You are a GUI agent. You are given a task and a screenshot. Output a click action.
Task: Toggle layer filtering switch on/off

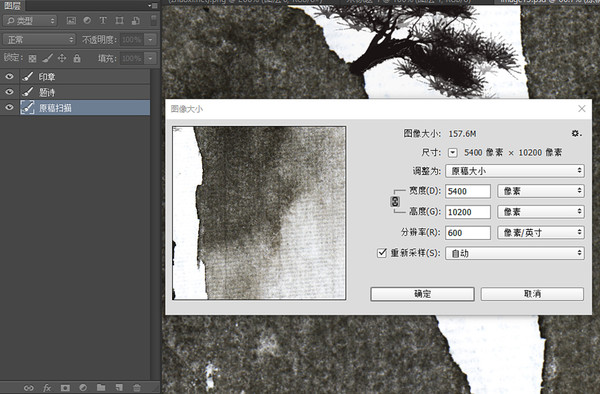(x=153, y=20)
